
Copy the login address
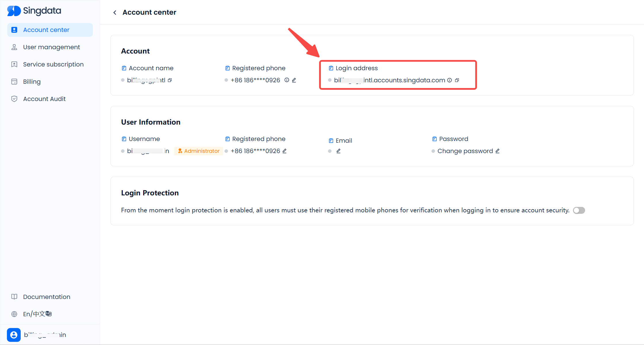point(457,80)
